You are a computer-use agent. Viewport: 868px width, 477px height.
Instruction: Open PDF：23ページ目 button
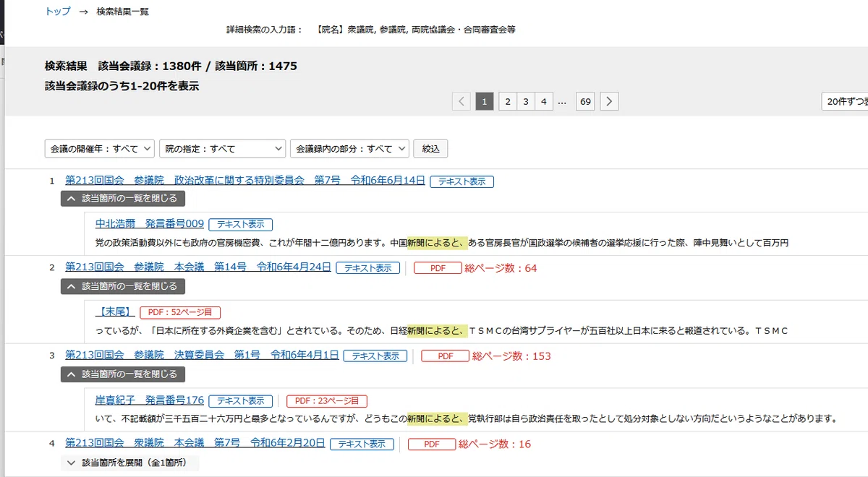(x=327, y=400)
